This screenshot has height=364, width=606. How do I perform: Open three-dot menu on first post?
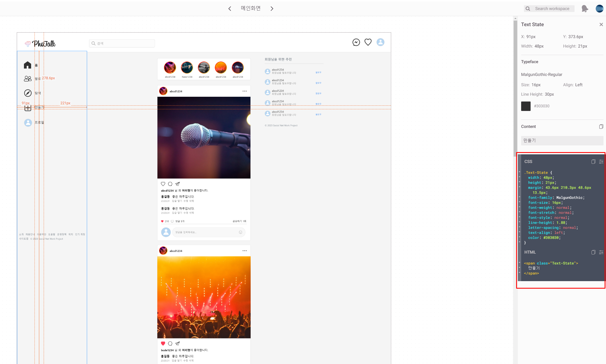244,91
